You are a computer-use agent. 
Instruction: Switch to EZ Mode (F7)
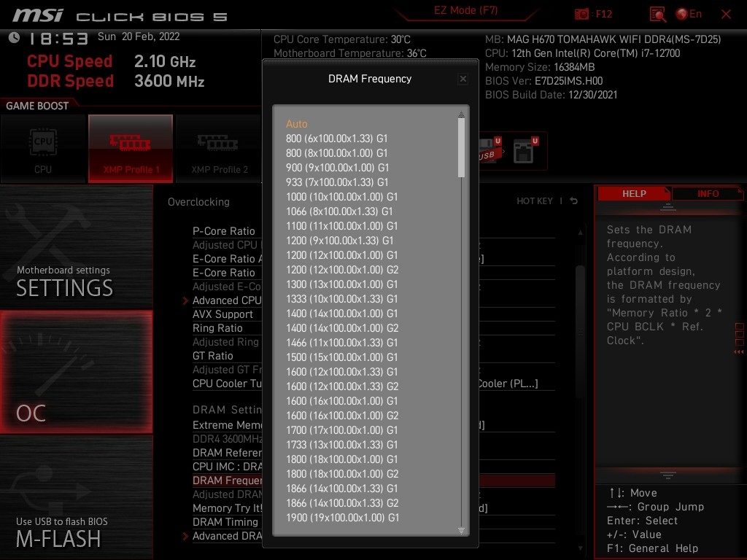coord(465,10)
